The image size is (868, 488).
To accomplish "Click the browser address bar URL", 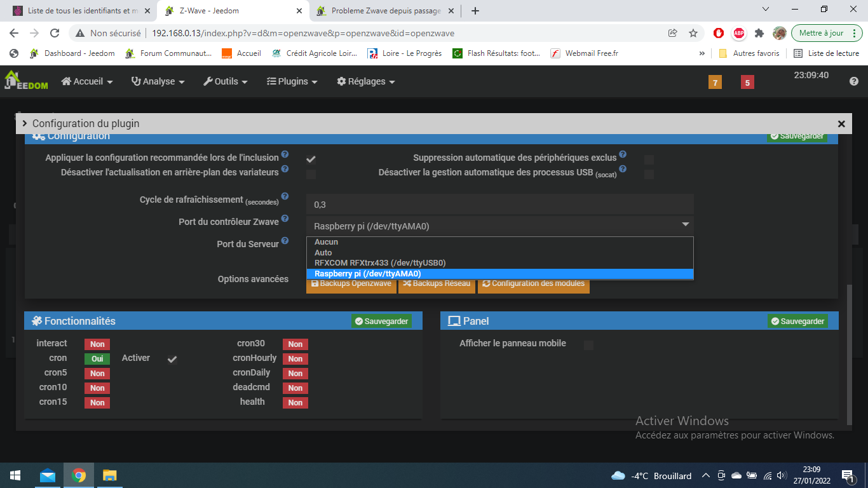I will click(x=303, y=33).
